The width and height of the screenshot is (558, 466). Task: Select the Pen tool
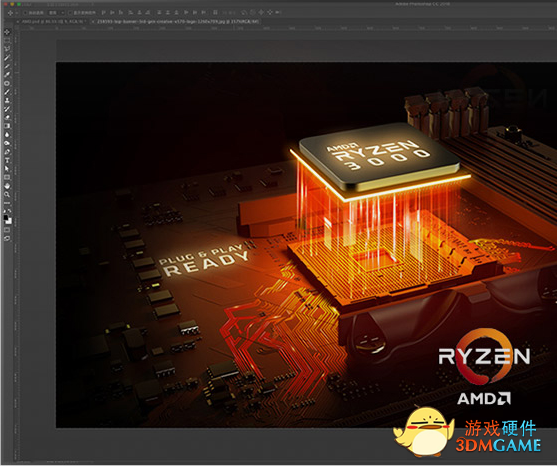7,152
